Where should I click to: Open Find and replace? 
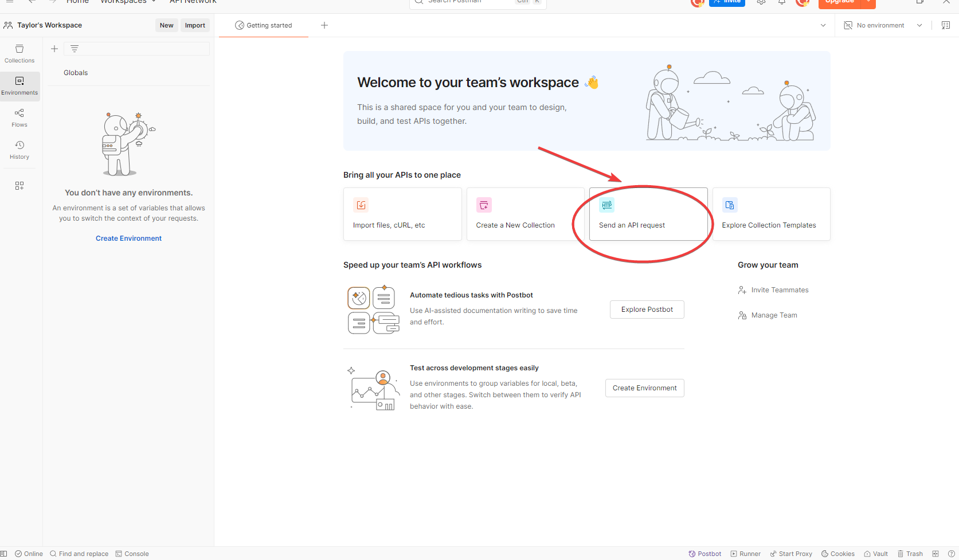pyautogui.click(x=79, y=554)
